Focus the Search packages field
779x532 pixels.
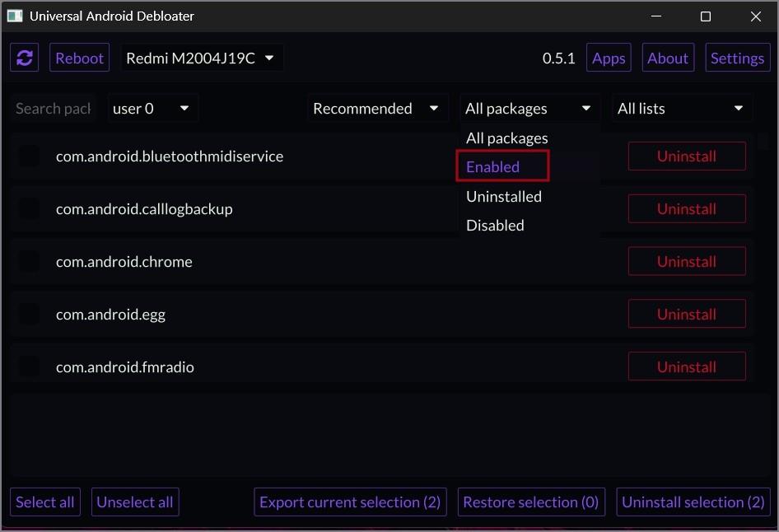(53, 108)
